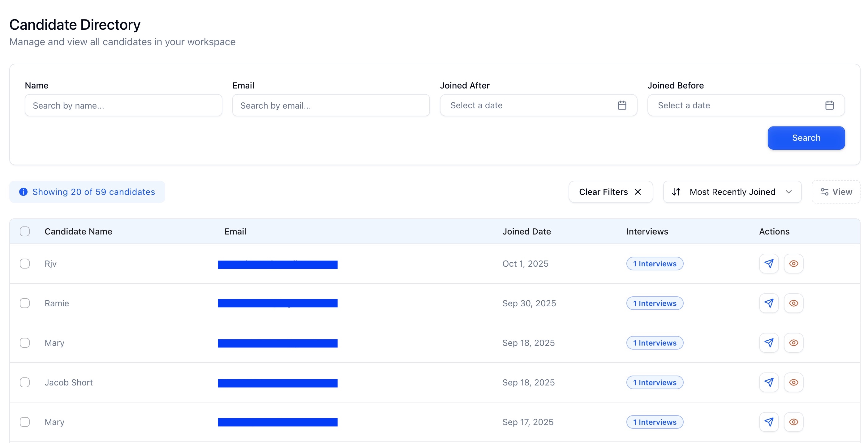
Task: Click the send icon for Rjv
Action: [x=769, y=264]
